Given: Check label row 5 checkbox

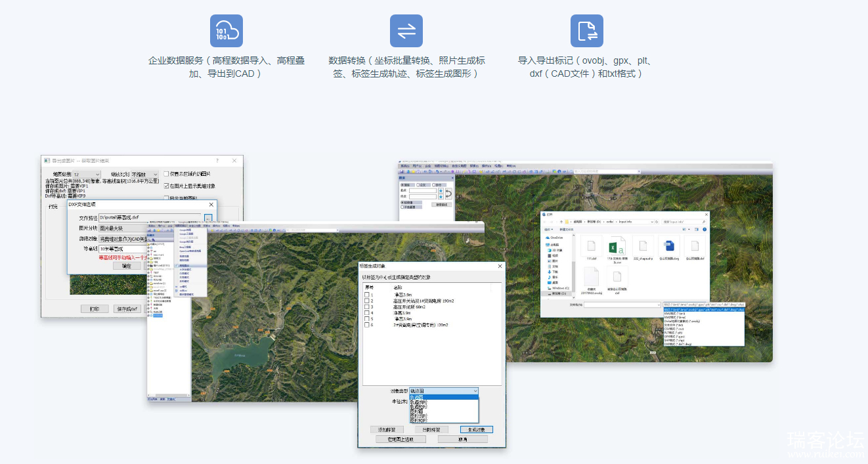Looking at the screenshot, I should pos(367,318).
